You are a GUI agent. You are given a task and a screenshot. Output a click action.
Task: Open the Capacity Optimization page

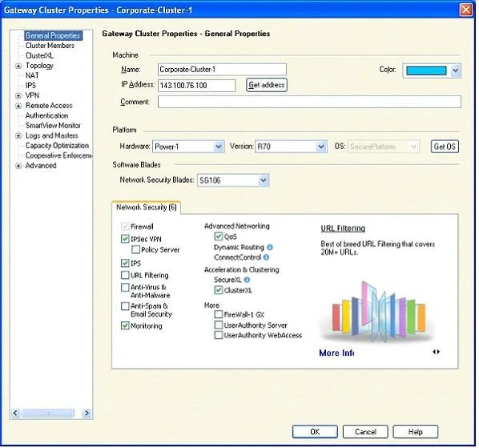(57, 146)
